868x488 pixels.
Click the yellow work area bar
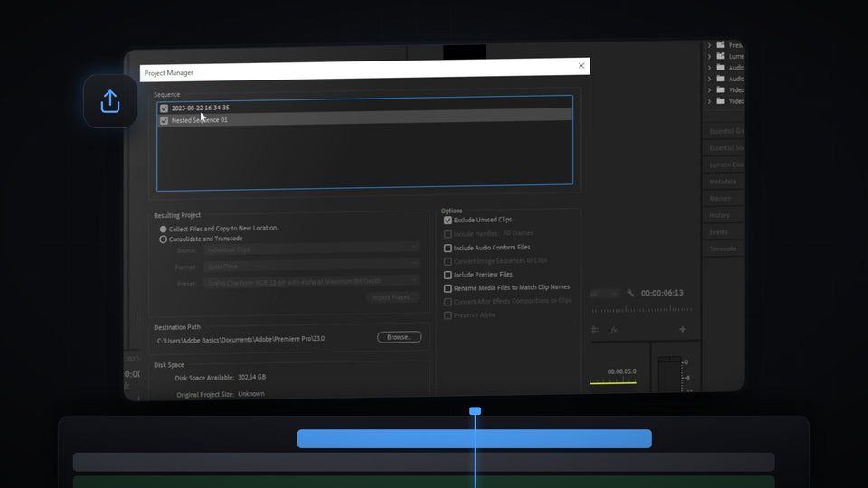[x=613, y=382]
